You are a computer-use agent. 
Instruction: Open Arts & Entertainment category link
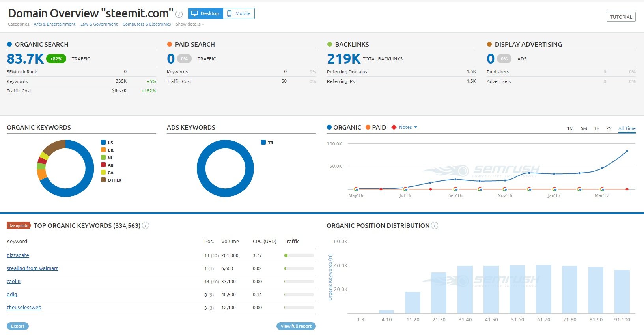[54, 24]
